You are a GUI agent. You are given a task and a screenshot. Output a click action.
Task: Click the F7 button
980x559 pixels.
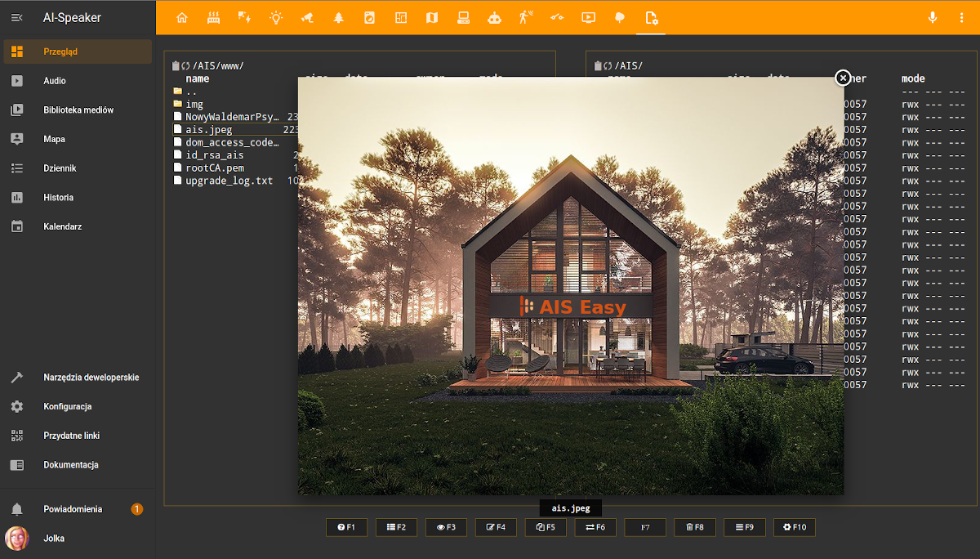(x=645, y=527)
